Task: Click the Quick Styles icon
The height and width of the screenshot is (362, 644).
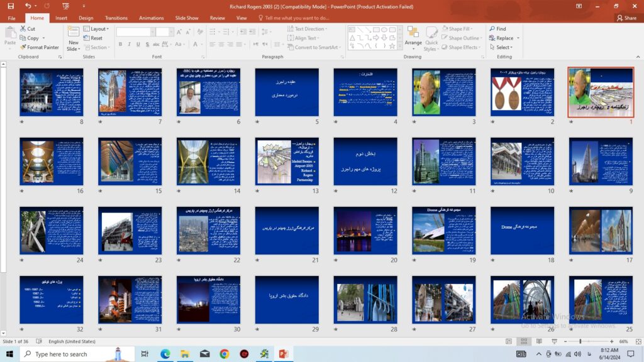Action: [x=431, y=33]
